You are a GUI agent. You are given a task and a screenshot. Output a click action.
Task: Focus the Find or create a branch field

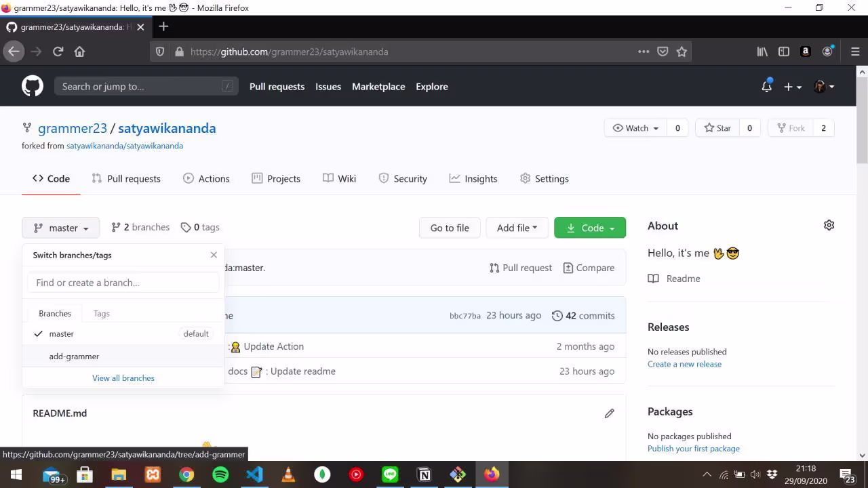point(123,283)
